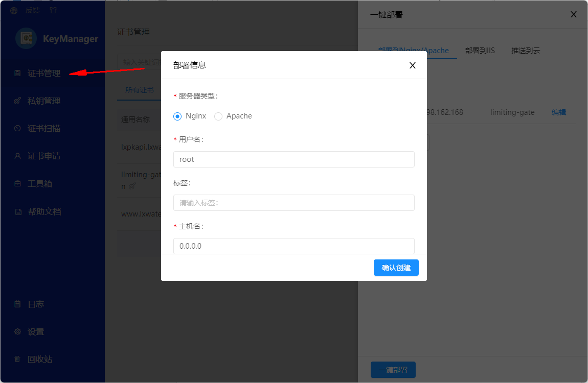Open 证书申请 in the sidebar

click(44, 156)
